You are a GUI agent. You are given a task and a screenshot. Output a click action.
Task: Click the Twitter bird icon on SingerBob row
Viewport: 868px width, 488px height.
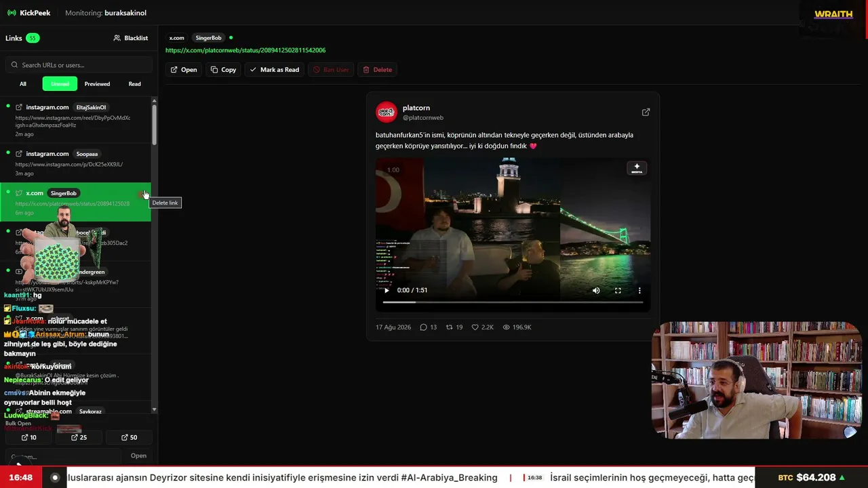click(x=19, y=193)
